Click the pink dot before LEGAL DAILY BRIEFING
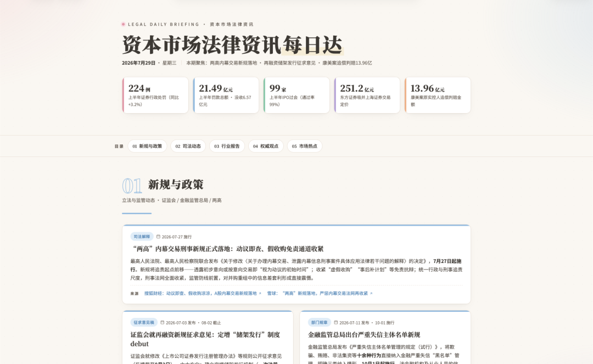Image resolution: width=593 pixels, height=364 pixels. coord(124,24)
